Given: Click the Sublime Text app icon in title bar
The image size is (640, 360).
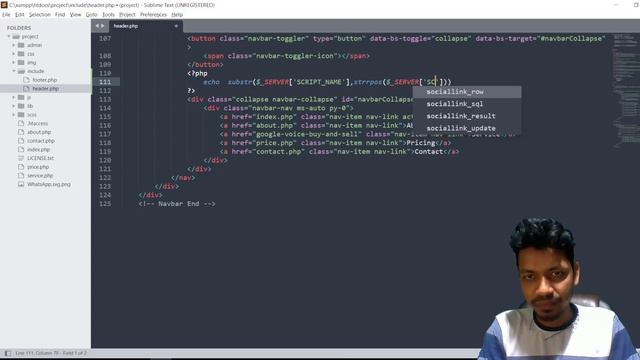Looking at the screenshot, I should coord(4,5).
